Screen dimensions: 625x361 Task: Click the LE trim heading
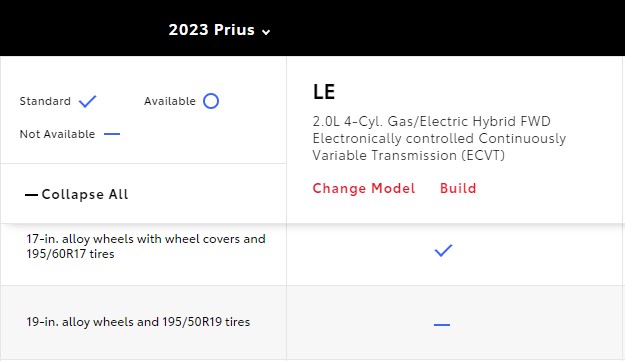[x=324, y=92]
